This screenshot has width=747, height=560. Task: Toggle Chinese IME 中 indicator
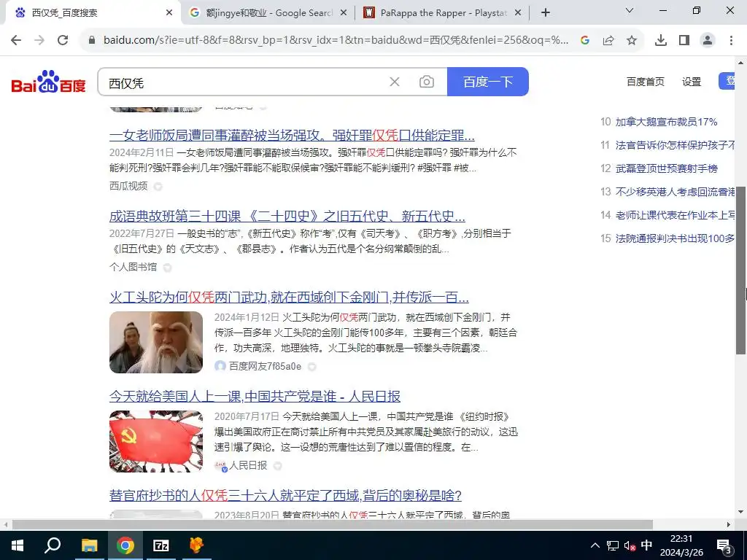tap(646, 545)
